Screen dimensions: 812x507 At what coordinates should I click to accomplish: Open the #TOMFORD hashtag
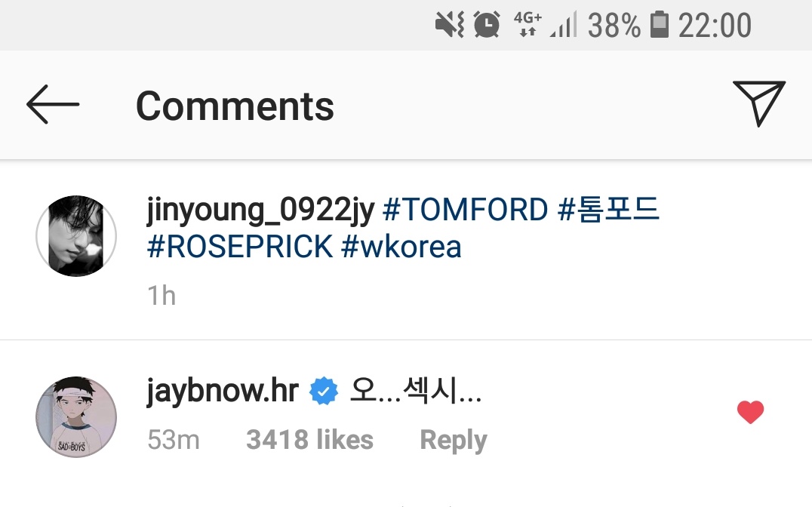465,210
